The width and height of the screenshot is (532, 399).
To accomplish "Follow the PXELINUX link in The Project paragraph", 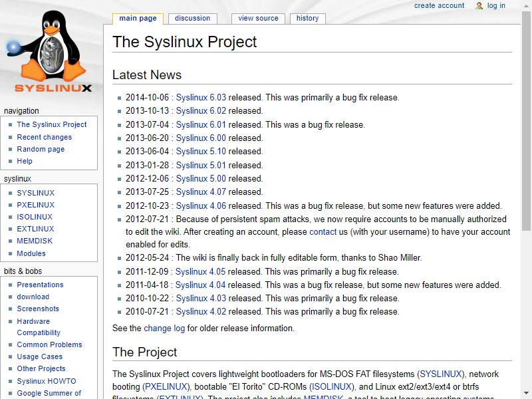I will (166, 387).
